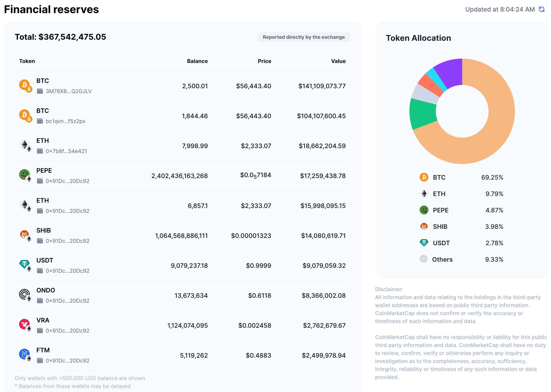551x392 pixels.
Task: Click the wallet icon under the first BTC entry
Action: coord(40,91)
